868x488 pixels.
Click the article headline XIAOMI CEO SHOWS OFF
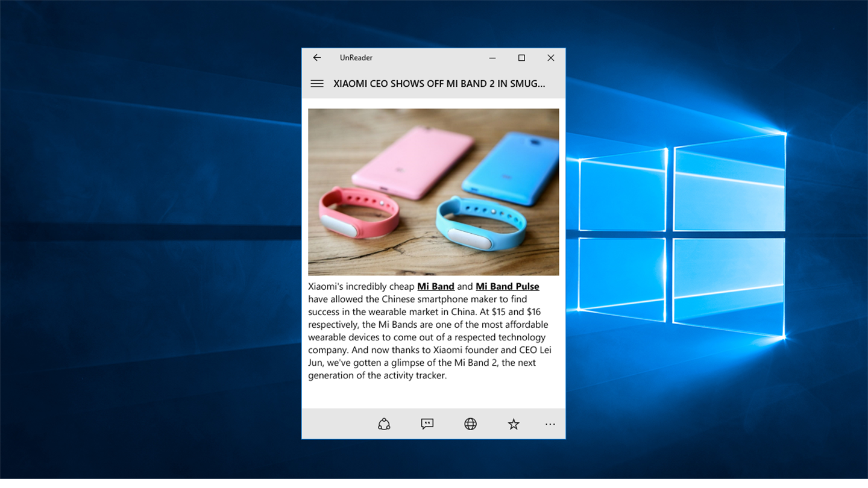[x=439, y=84]
